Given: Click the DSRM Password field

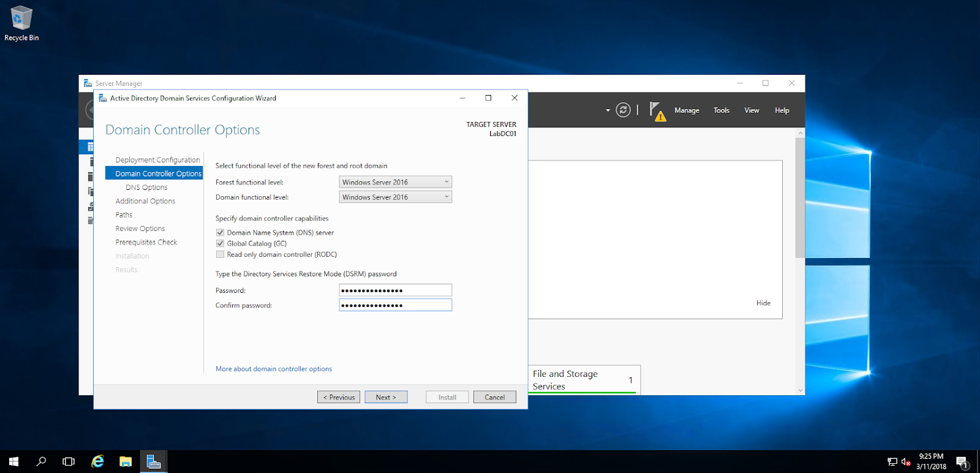Looking at the screenshot, I should pyautogui.click(x=396, y=290).
